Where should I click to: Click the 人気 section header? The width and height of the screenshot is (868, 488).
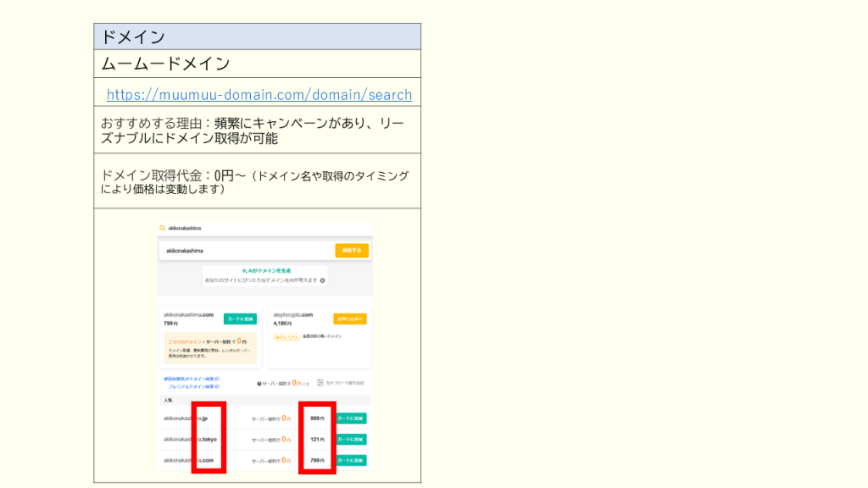click(168, 399)
